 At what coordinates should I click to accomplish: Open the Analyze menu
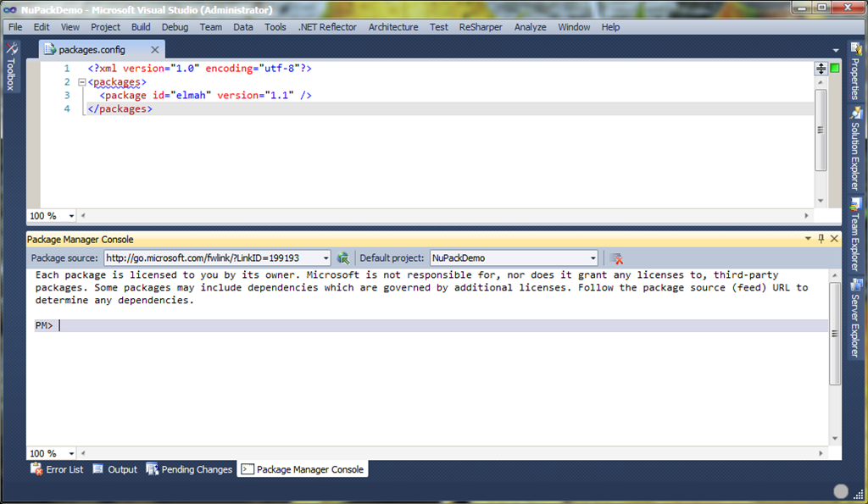tap(531, 27)
